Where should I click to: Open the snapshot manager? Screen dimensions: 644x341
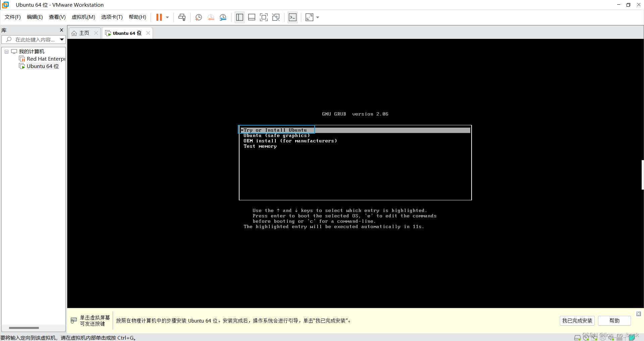(223, 17)
